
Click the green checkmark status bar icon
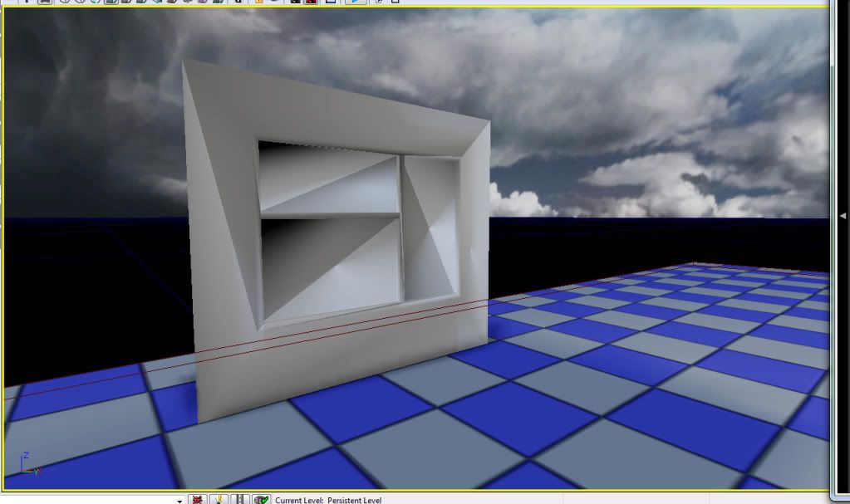pos(261,499)
